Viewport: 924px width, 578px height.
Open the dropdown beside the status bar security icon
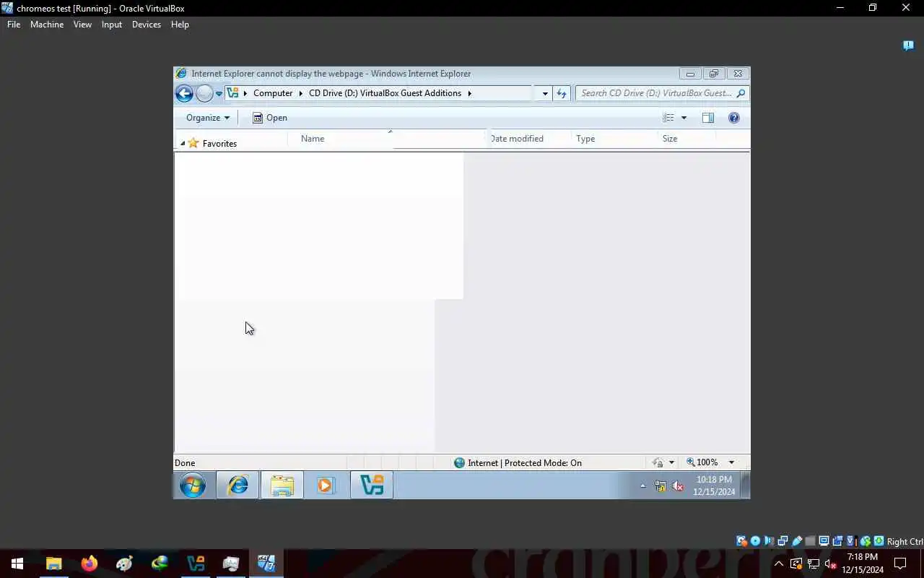671,463
